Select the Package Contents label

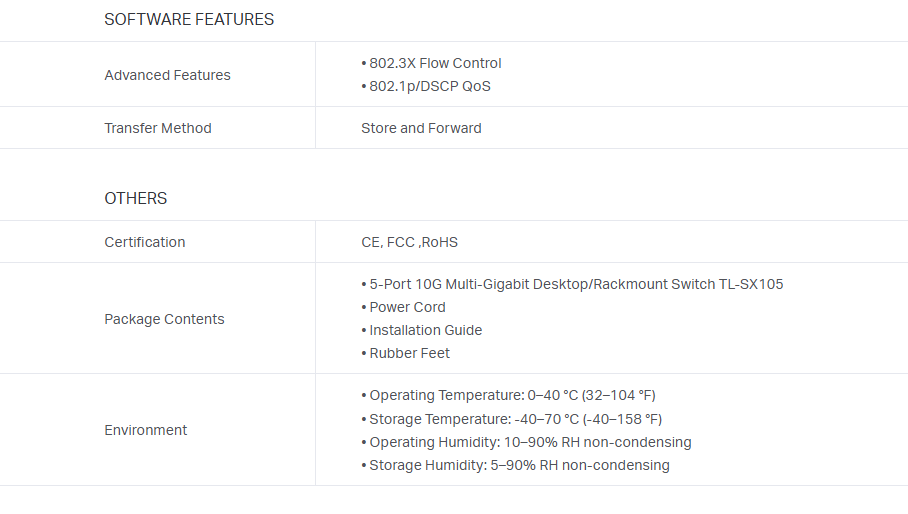pos(164,319)
